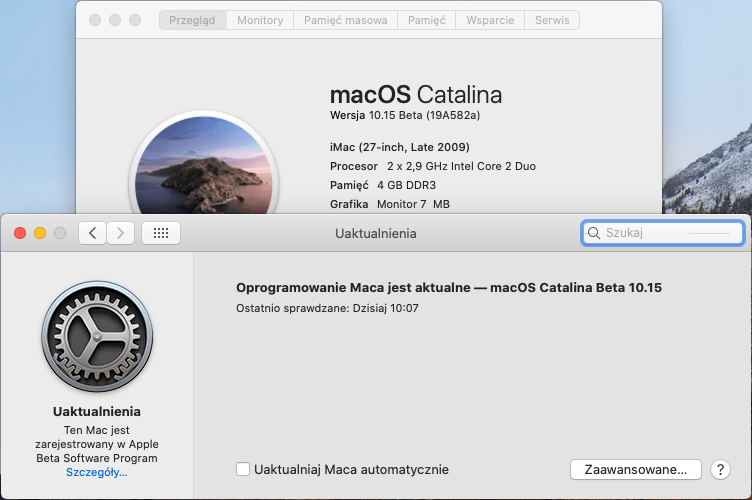The image size is (752, 500).
Task: Open the Pamięć tab
Action: click(x=426, y=20)
